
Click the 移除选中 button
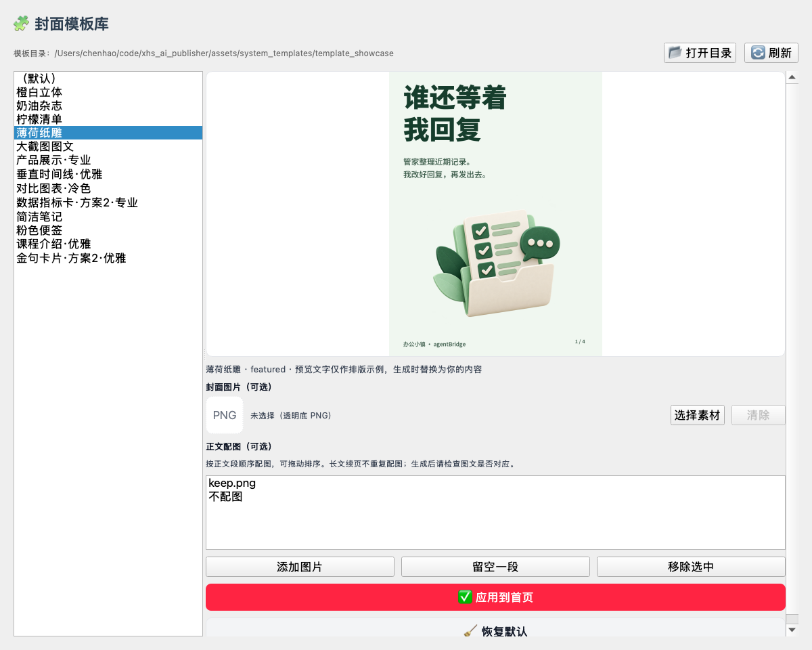691,567
